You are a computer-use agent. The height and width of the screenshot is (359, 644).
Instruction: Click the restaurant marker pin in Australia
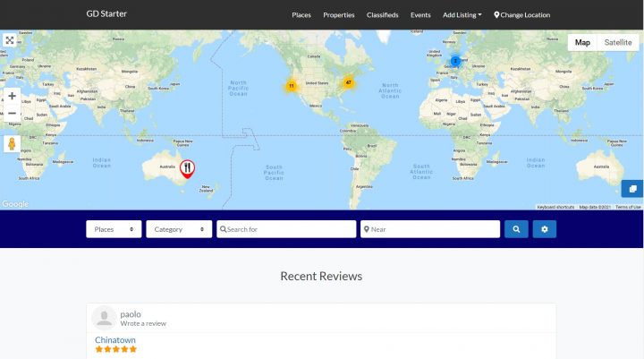(187, 167)
